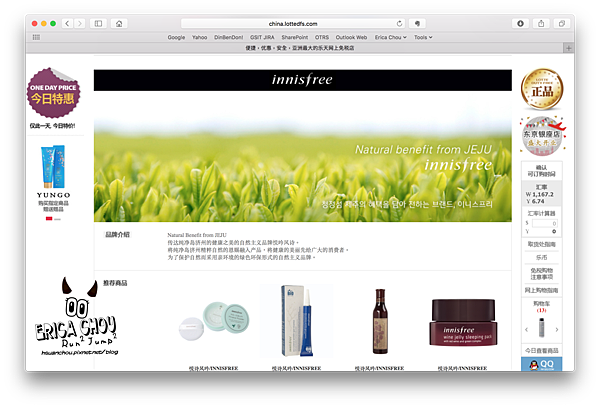Open the 东京银座店 opening badge
This screenshot has height=408, width=600.
click(542, 136)
